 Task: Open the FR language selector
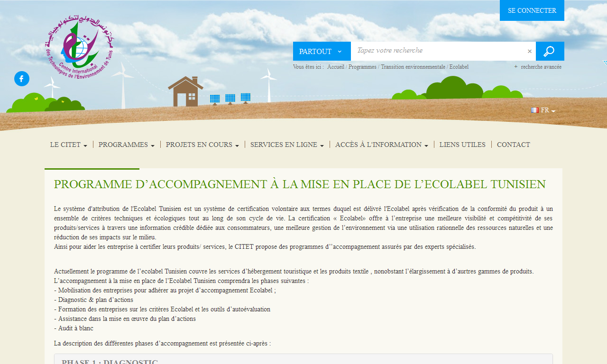click(543, 110)
